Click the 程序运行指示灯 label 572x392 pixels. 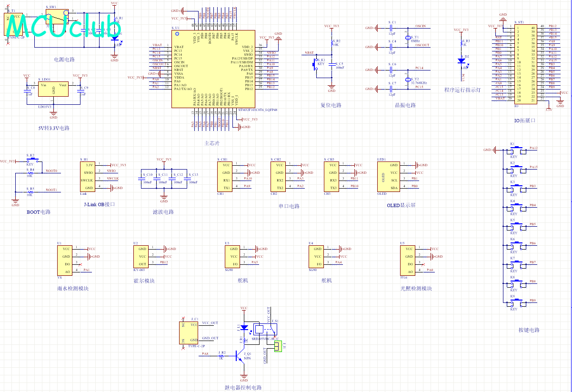462,90
